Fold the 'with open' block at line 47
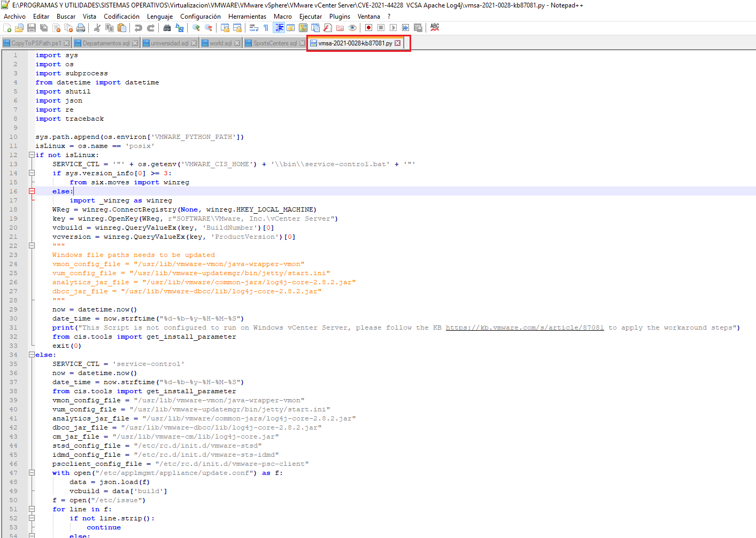 tap(32, 473)
